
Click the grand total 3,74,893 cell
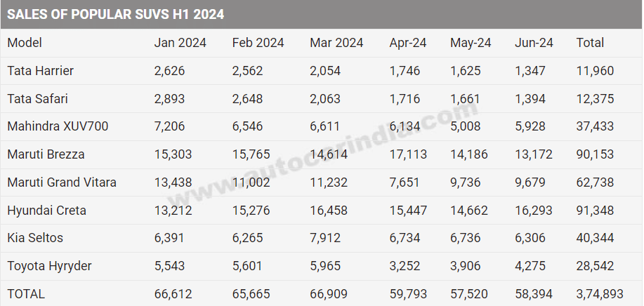600,293
